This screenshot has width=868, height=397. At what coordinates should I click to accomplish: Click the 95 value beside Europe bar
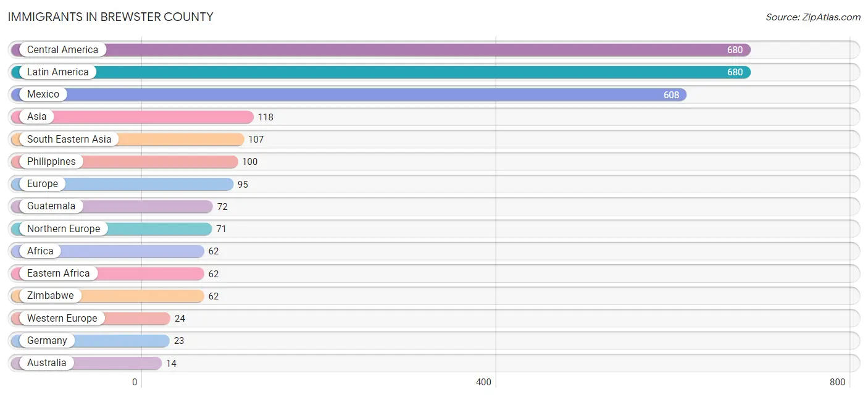pyautogui.click(x=243, y=185)
